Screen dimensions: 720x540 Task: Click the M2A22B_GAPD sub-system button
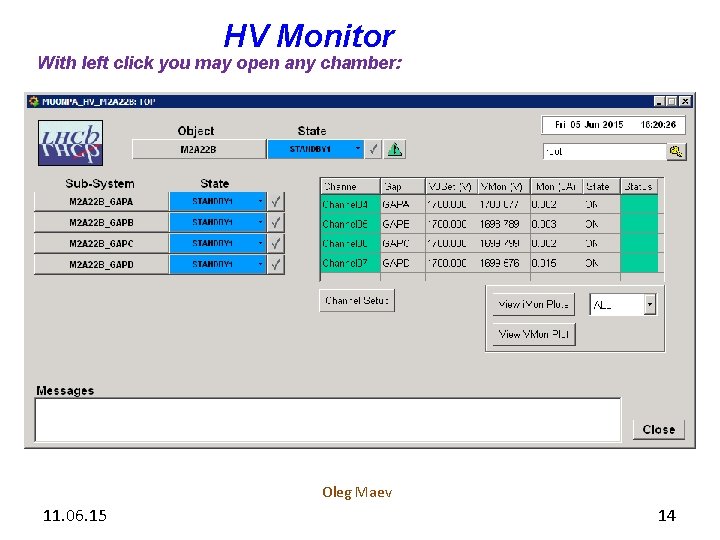[101, 264]
